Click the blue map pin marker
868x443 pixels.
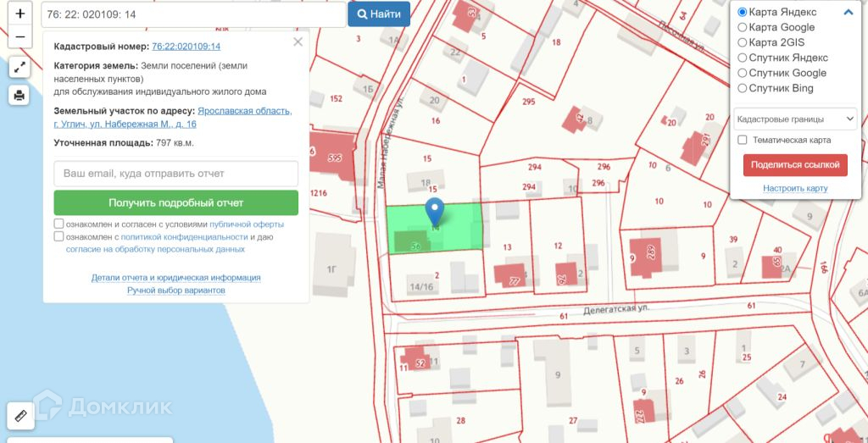[435, 211]
